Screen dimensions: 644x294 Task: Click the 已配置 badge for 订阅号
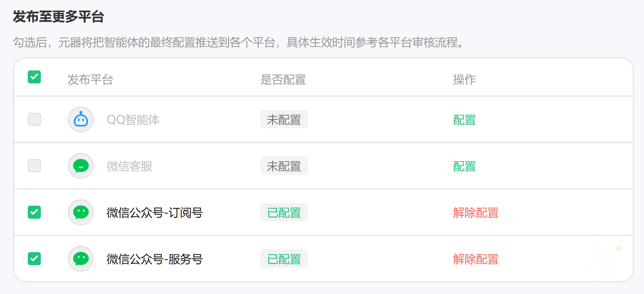(284, 212)
